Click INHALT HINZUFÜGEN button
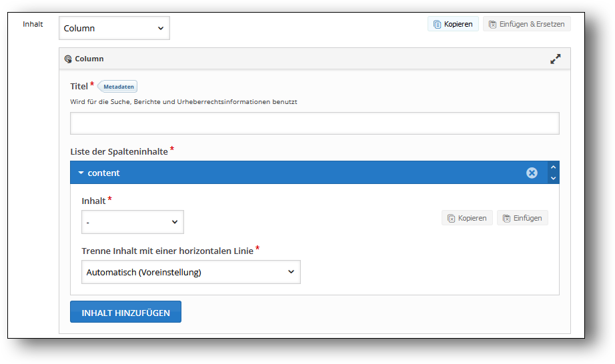The width and height of the screenshot is (615, 364). (125, 312)
